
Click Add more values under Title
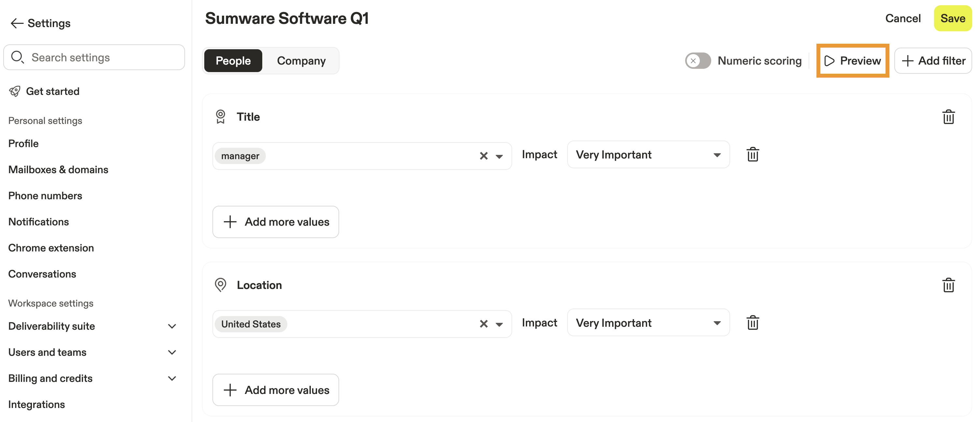click(275, 222)
